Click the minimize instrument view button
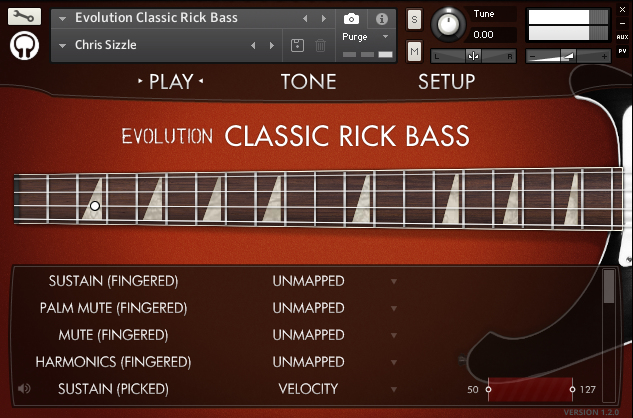The height and width of the screenshot is (418, 633). click(623, 23)
